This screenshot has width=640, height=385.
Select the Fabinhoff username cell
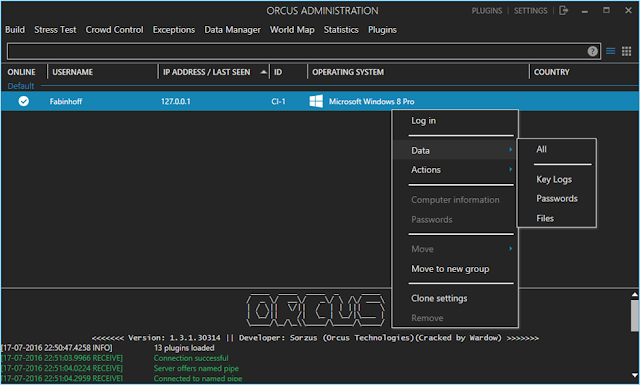pyautogui.click(x=66, y=102)
